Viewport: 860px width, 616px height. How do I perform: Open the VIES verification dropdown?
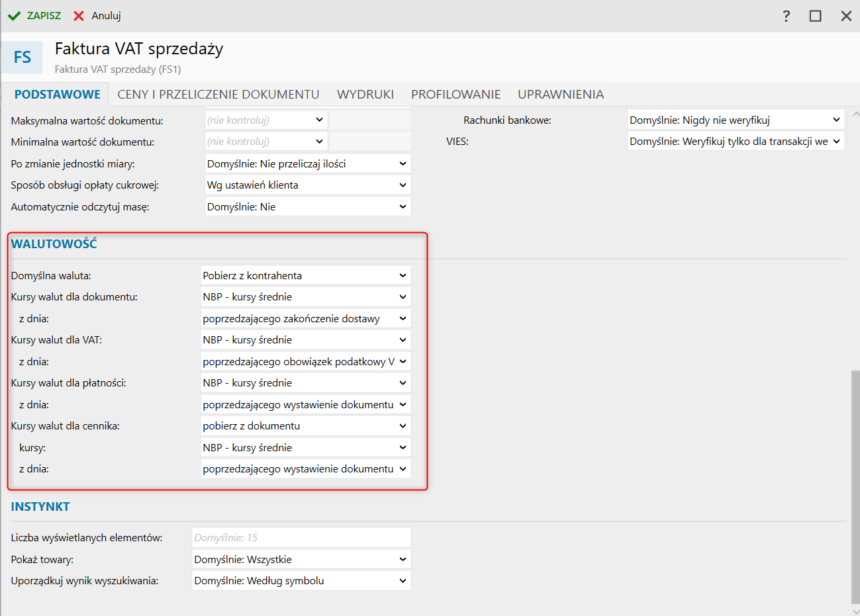click(736, 142)
